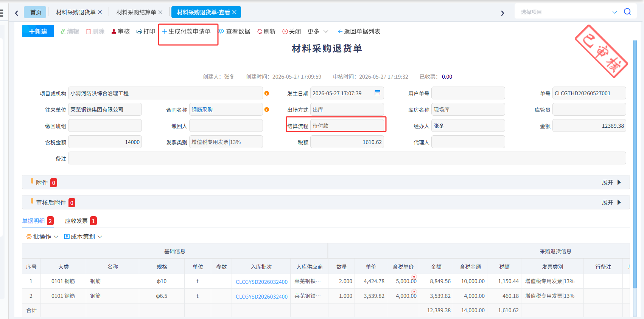
Task: Click 审核 approve toolbar button
Action: click(x=121, y=31)
